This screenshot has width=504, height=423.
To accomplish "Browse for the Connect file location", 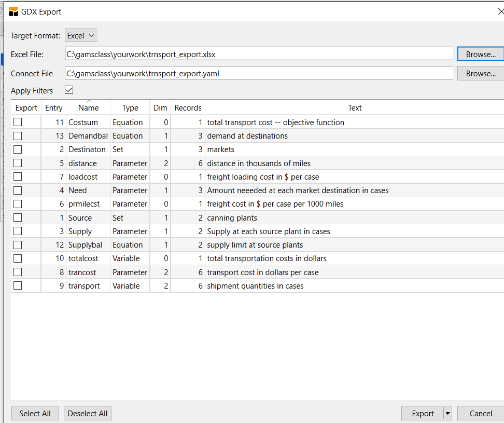I will pos(480,73).
